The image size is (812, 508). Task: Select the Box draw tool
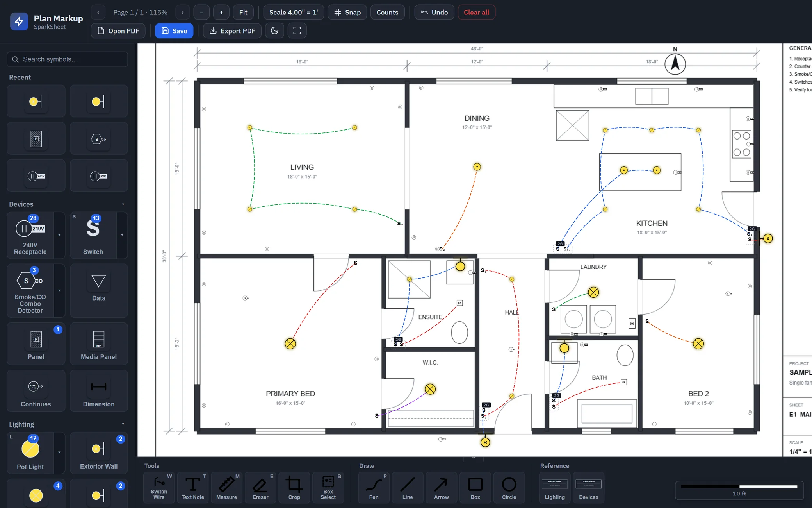[475, 488]
